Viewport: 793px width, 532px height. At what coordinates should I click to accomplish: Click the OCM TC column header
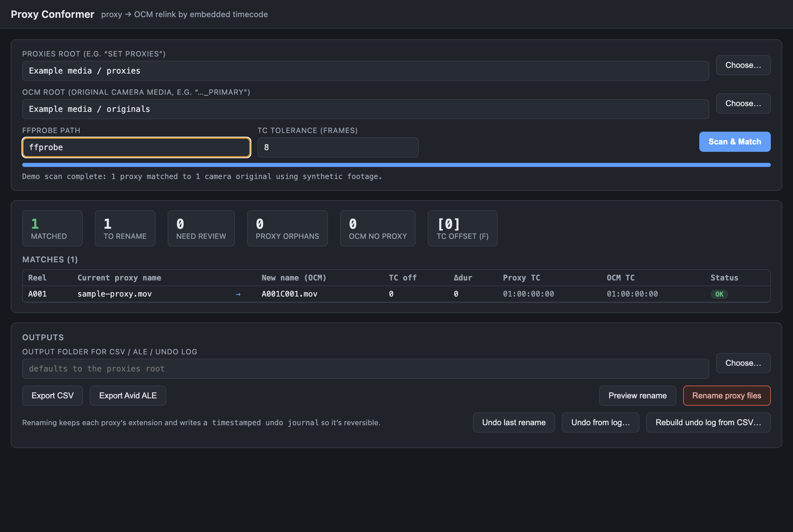click(x=621, y=278)
